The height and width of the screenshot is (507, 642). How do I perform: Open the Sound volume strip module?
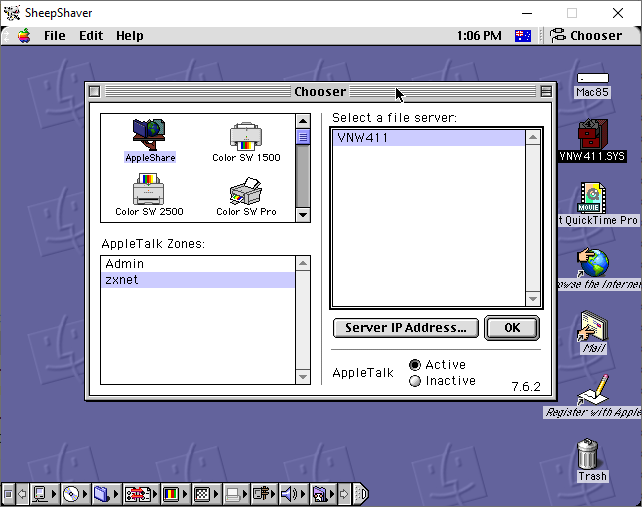click(293, 494)
